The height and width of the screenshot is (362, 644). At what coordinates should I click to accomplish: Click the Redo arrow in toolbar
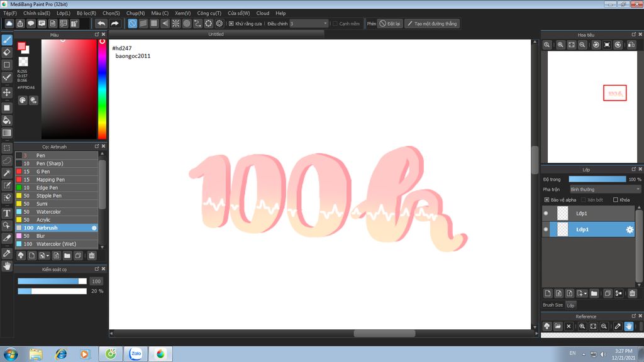click(114, 23)
